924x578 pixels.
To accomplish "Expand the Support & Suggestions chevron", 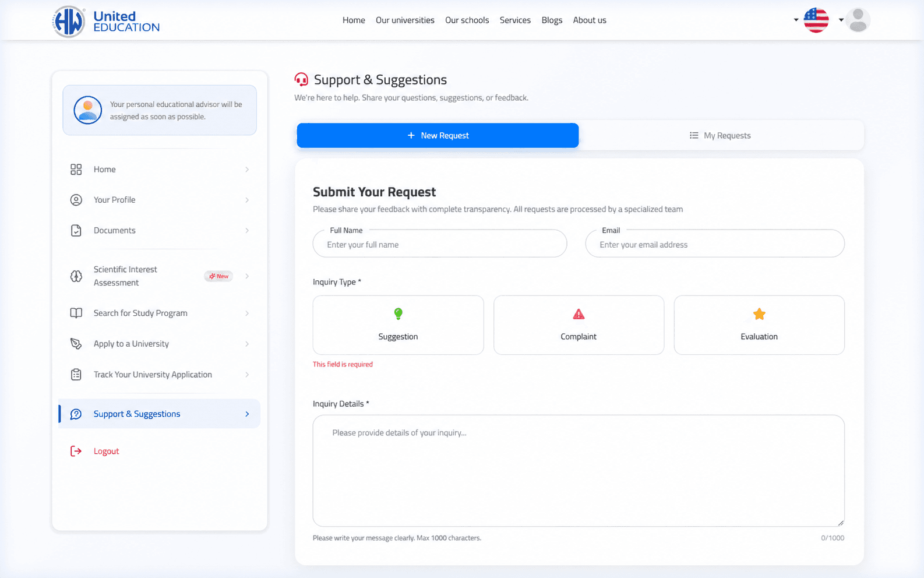I will coord(247,414).
